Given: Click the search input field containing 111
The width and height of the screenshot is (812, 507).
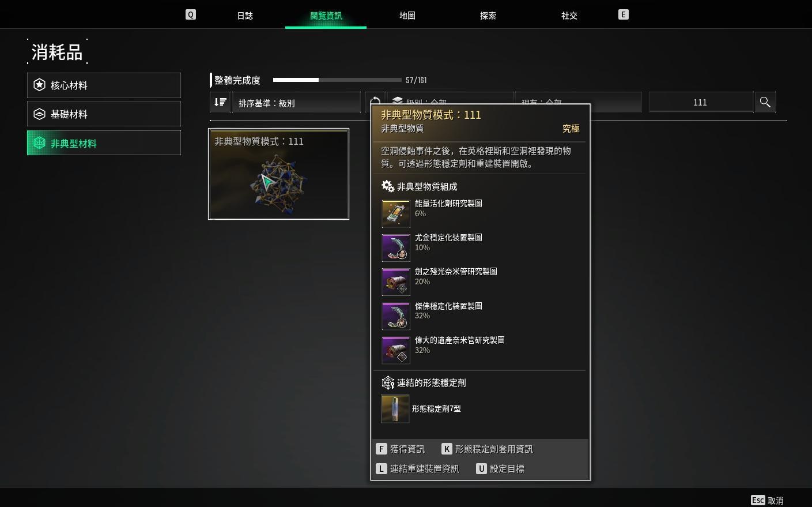Looking at the screenshot, I should [701, 102].
